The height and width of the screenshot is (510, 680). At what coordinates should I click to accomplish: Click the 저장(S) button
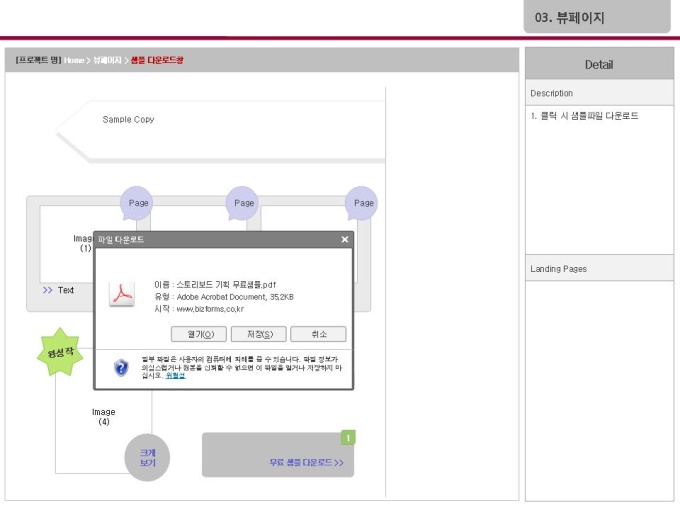pos(259,334)
